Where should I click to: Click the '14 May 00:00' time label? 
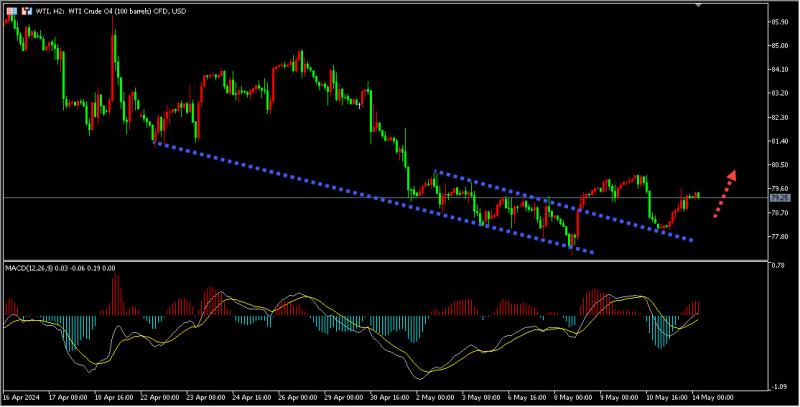712,397
